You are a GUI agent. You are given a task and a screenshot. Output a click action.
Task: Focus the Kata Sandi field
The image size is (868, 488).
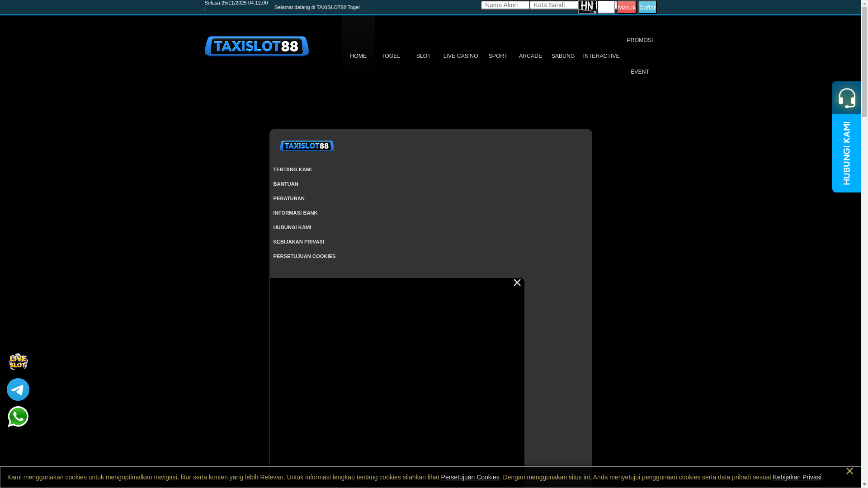pos(554,5)
